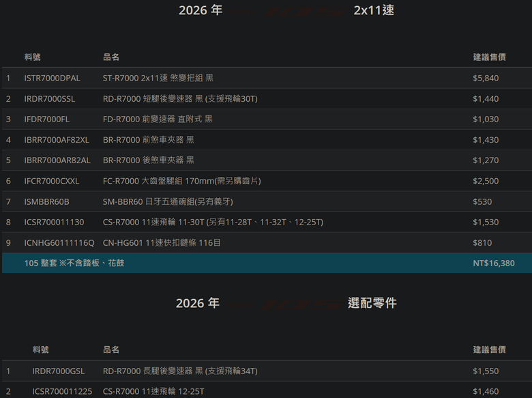Select RD-R7000 短腿後變速器 item name
Viewport: 532px width, 398px height.
(x=180, y=99)
